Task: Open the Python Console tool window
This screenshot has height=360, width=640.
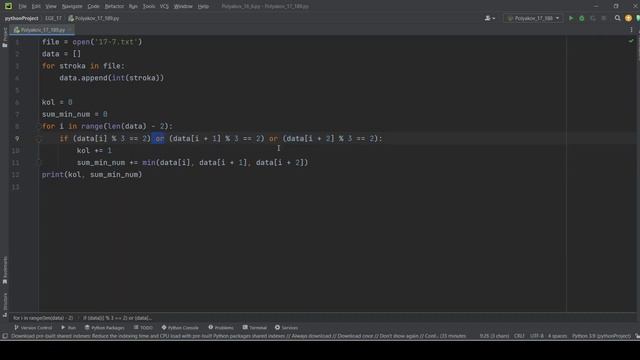Action: click(180, 328)
